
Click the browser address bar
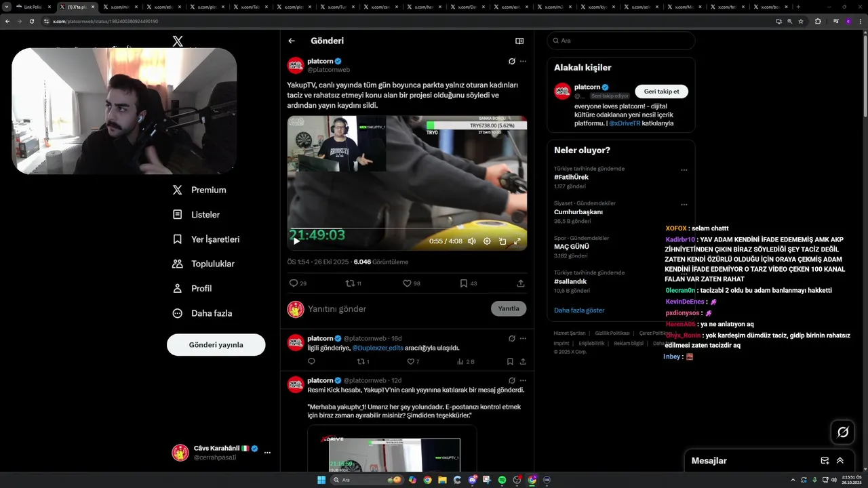click(407, 21)
